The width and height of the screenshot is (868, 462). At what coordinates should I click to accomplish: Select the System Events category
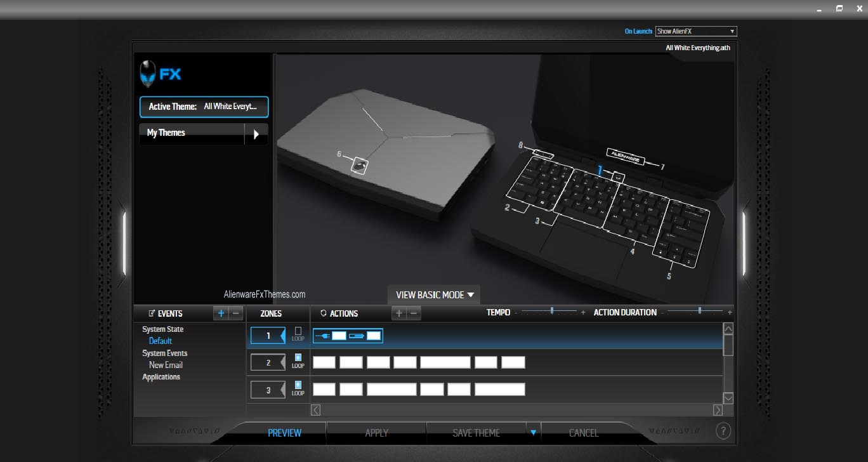pyautogui.click(x=164, y=353)
